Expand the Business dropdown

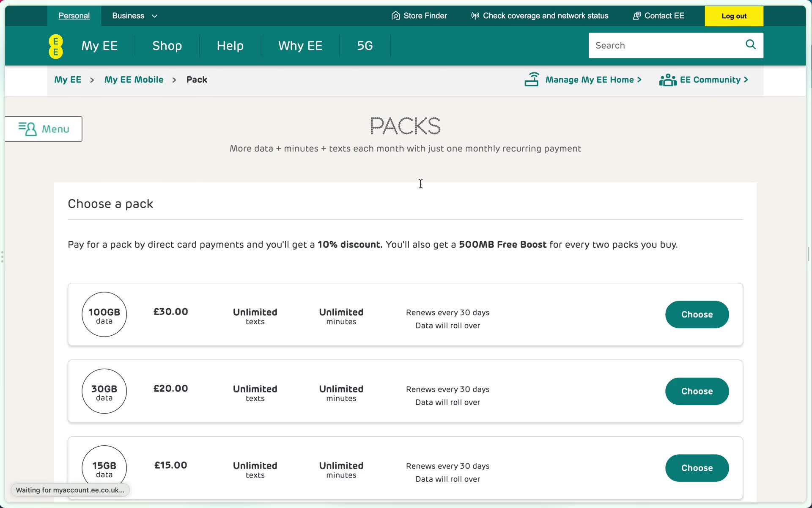coord(134,16)
